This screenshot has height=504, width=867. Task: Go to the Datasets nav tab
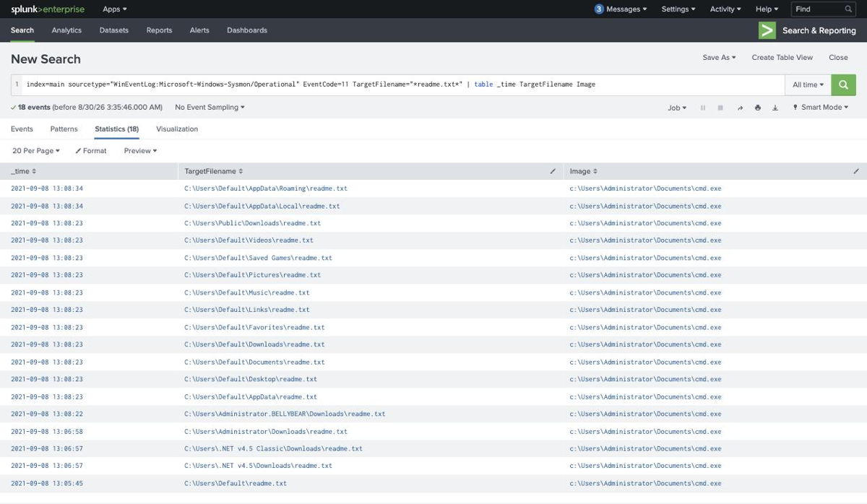114,30
